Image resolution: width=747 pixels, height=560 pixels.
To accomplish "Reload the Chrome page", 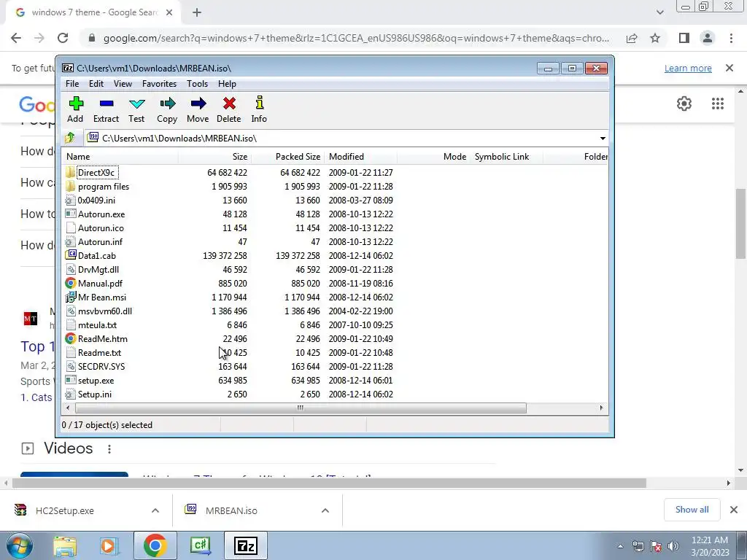I will click(63, 38).
